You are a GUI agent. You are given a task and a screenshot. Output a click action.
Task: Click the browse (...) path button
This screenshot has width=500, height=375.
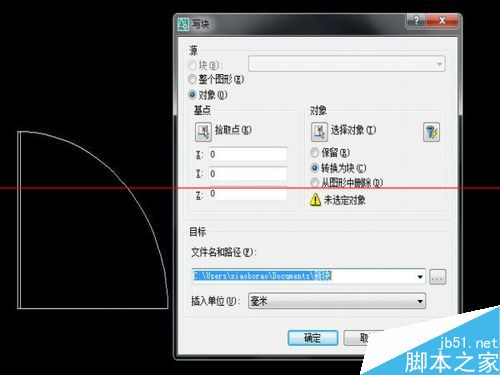pyautogui.click(x=438, y=277)
